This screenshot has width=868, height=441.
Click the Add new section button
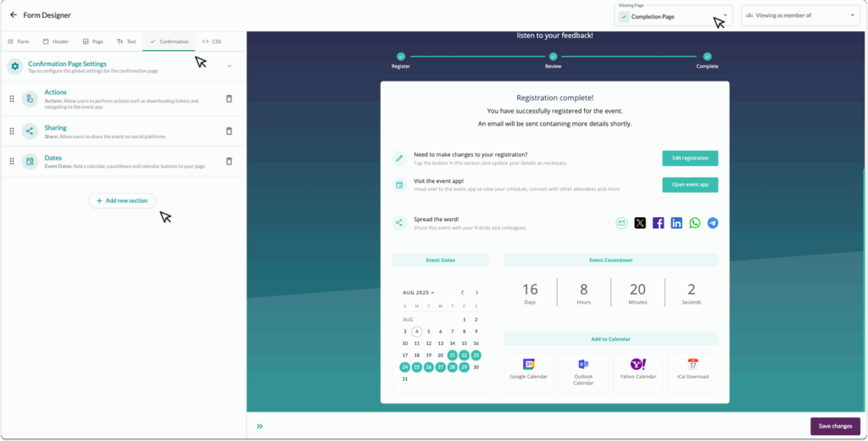coord(122,201)
